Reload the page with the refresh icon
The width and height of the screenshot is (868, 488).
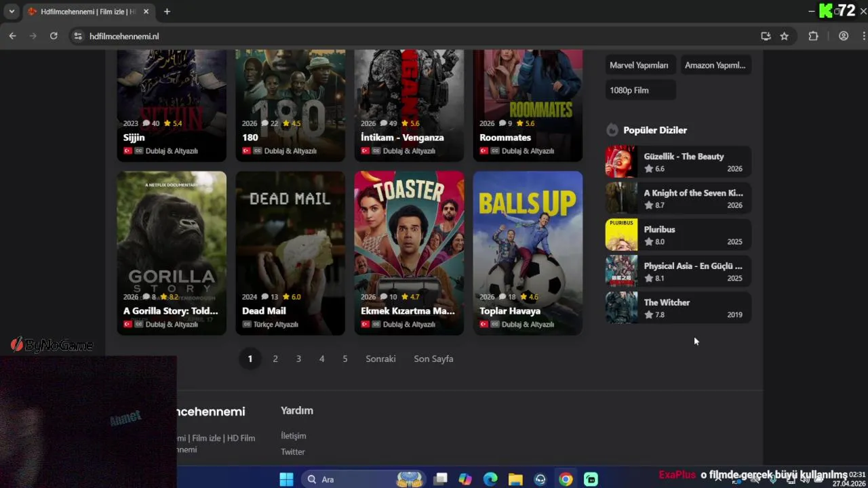coord(54,36)
